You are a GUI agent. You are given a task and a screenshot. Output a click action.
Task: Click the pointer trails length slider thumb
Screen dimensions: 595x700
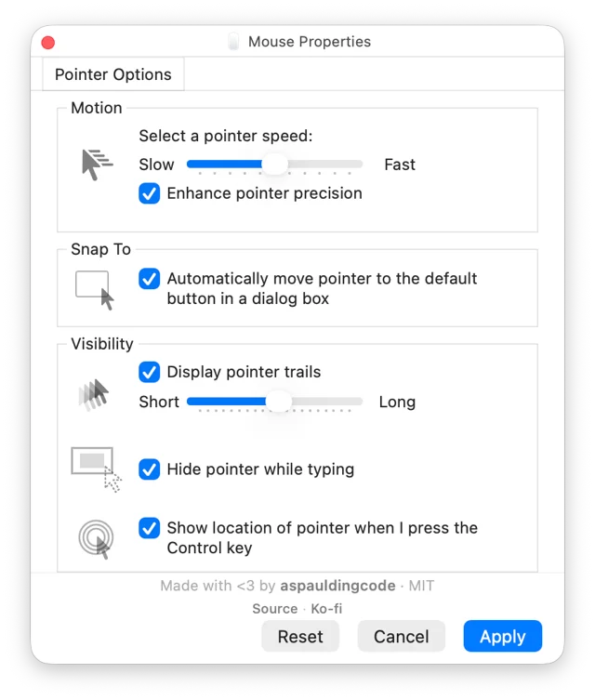[279, 402]
